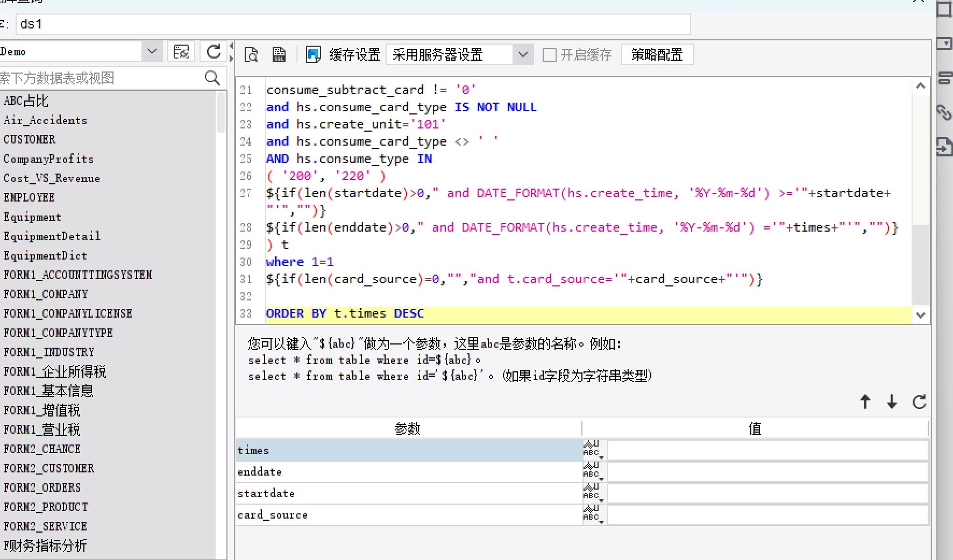Click the table/view filter icon
The width and height of the screenshot is (953, 560).
click(181, 52)
